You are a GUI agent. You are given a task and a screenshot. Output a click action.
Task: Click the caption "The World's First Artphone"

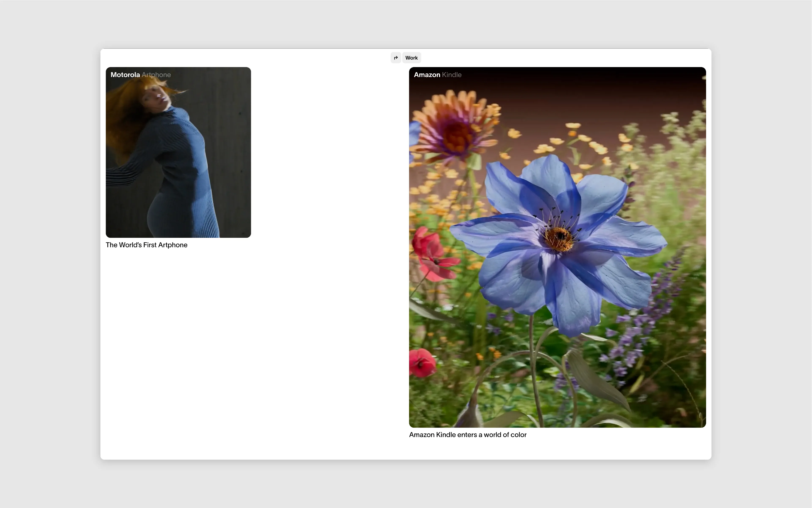pyautogui.click(x=146, y=245)
